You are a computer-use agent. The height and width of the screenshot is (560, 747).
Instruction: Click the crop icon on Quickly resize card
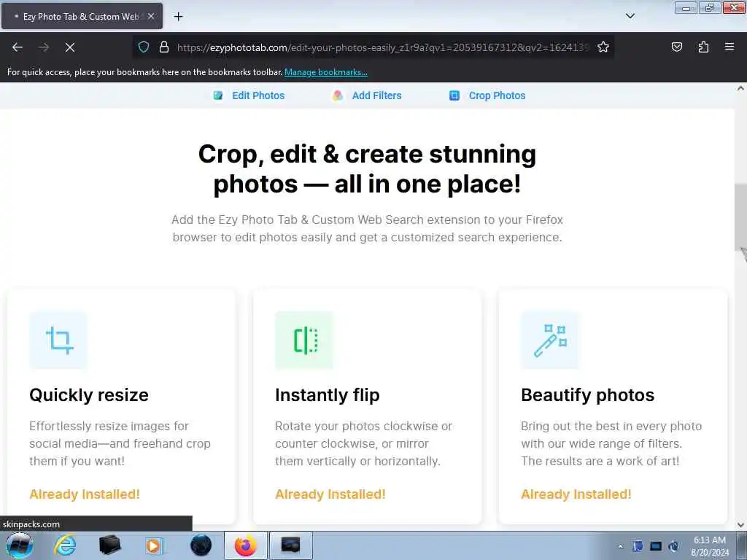pos(58,340)
